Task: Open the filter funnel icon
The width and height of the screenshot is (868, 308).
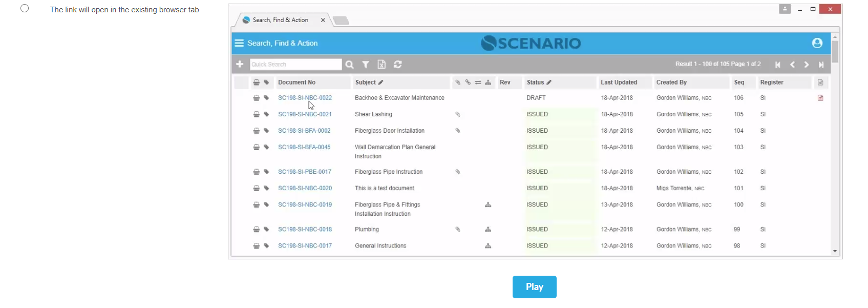Action: (x=366, y=65)
